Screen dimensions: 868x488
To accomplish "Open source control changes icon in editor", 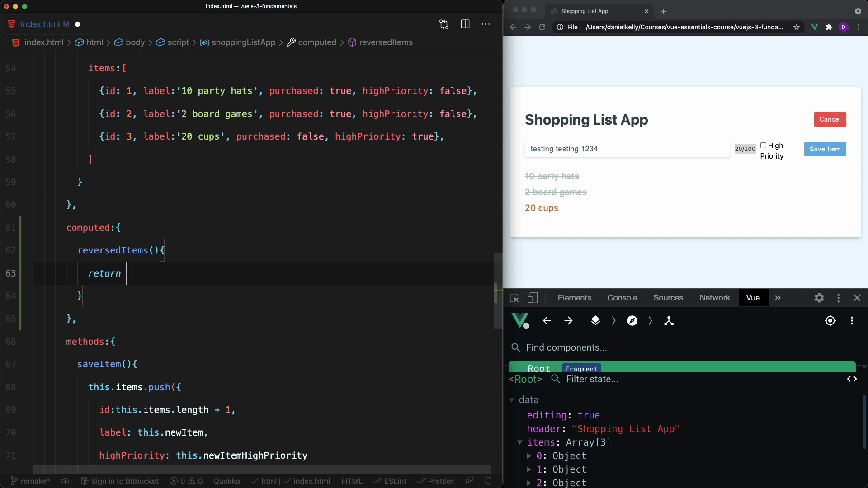I will coord(444,24).
